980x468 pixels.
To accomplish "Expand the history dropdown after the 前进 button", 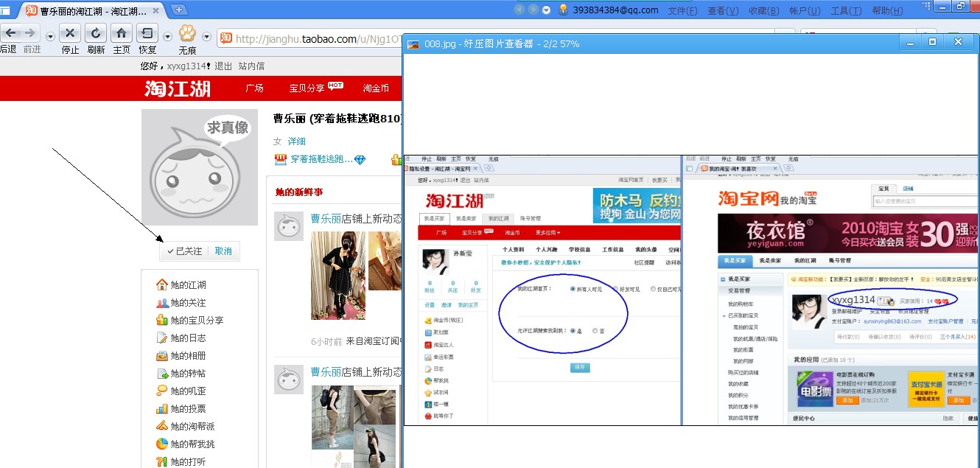I will [50, 37].
